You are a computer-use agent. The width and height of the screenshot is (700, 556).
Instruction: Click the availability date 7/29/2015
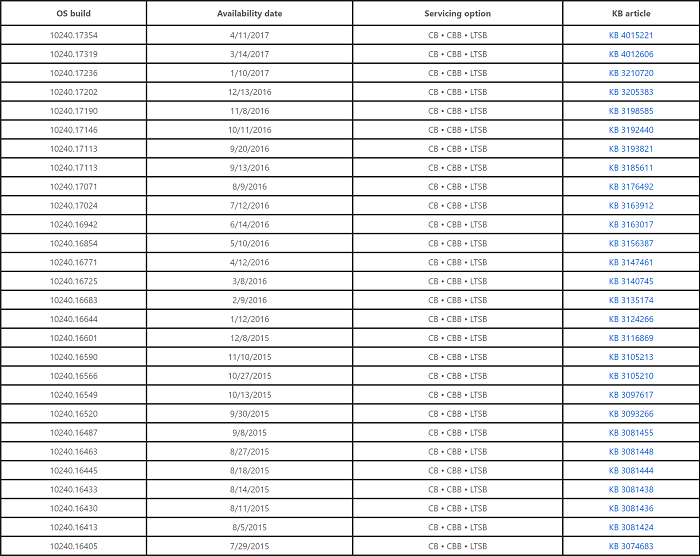pos(250,546)
